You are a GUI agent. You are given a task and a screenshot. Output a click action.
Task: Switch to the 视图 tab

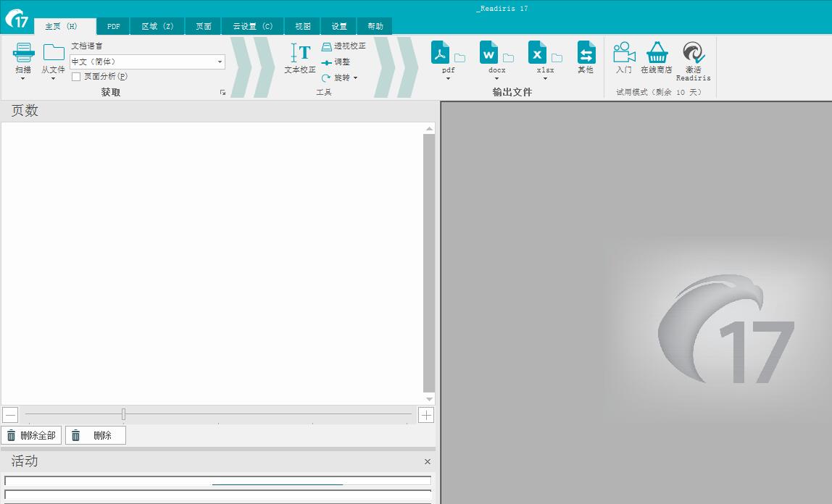tap(302, 26)
